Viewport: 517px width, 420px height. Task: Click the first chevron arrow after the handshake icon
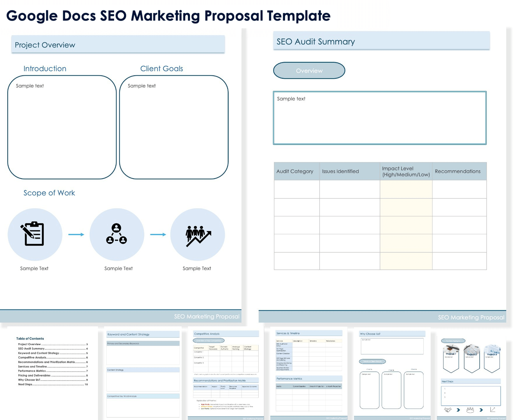pos(458,410)
